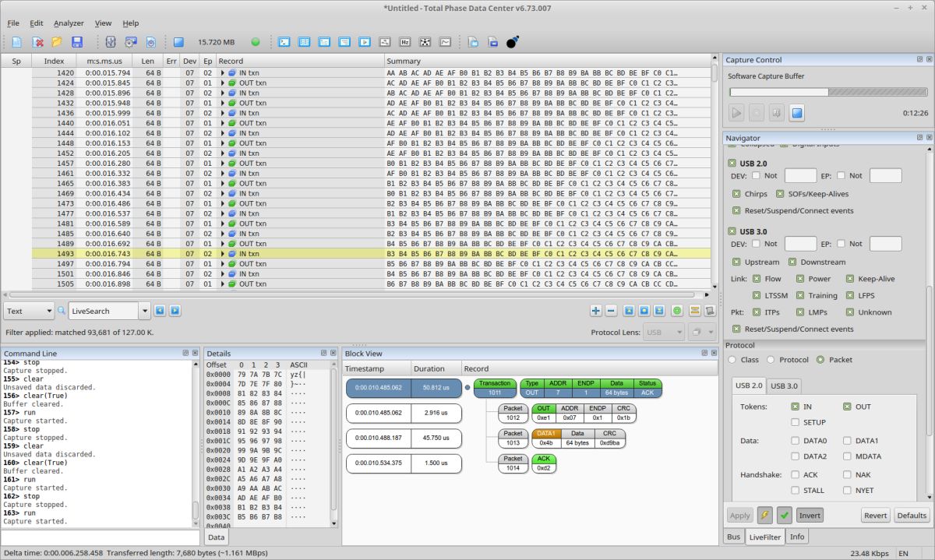Click the blue plus expand-all icon
935x560 pixels.
[x=596, y=311]
